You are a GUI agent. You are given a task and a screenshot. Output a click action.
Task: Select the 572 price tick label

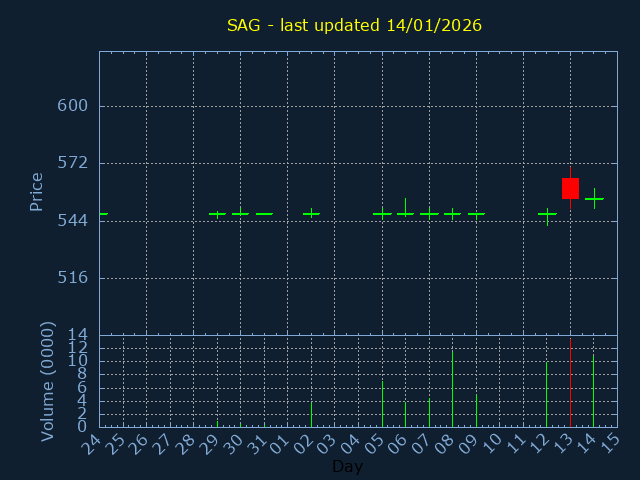(x=72, y=163)
